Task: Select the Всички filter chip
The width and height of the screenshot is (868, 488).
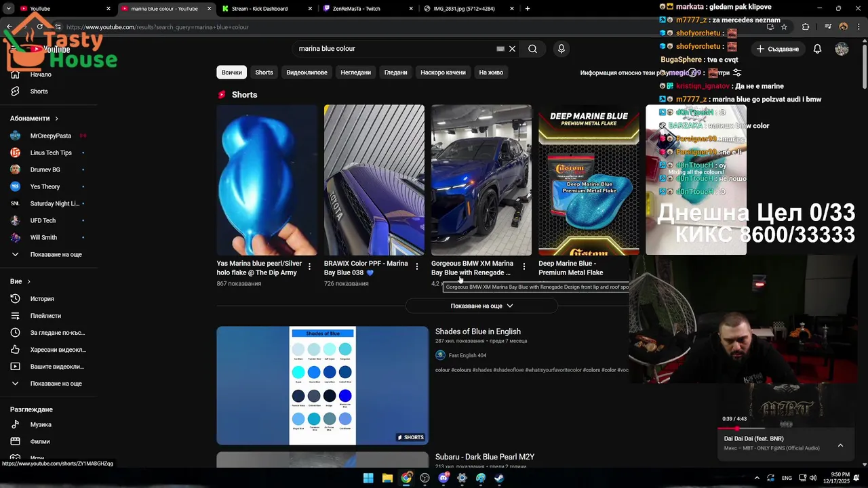Action: pyautogui.click(x=231, y=73)
